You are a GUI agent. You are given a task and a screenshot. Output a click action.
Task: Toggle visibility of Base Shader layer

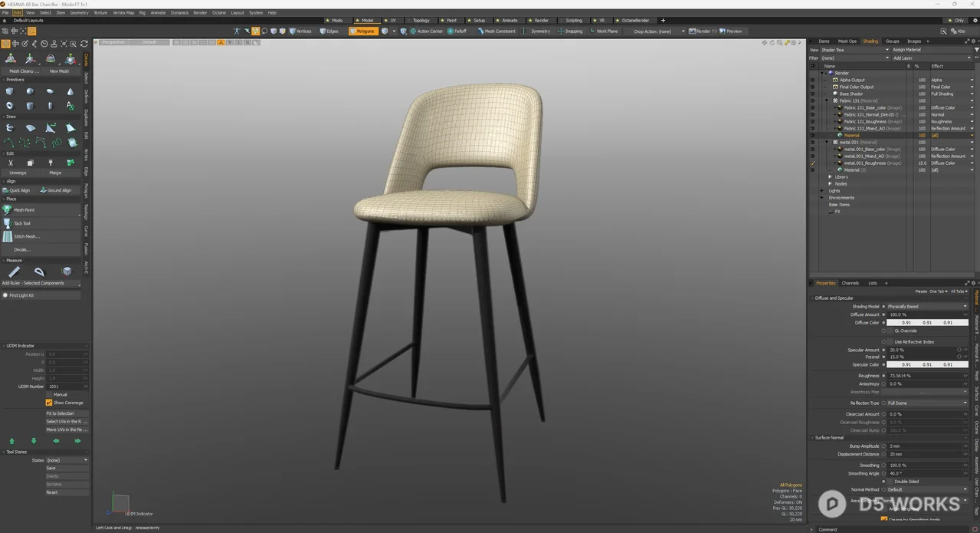pos(812,94)
